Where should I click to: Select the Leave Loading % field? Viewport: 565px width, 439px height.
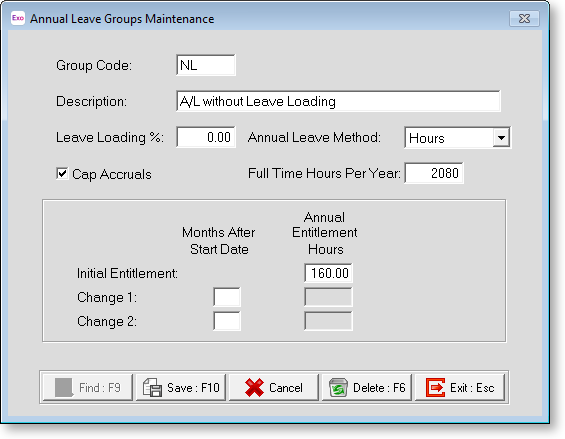point(206,137)
